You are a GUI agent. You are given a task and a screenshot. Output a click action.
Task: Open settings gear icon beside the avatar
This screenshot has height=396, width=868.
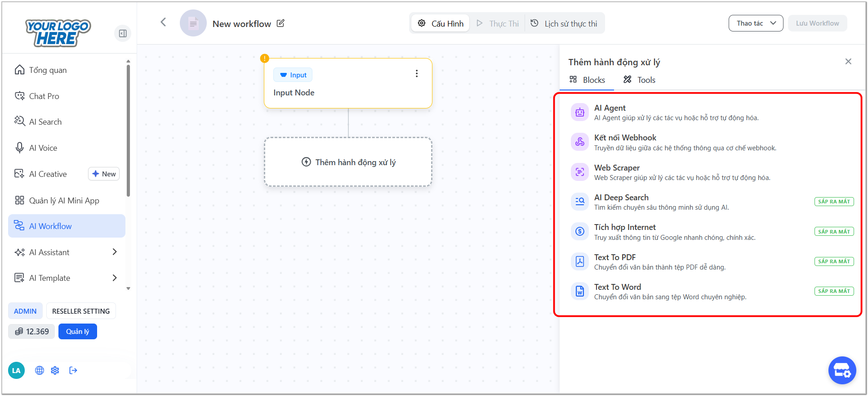pyautogui.click(x=55, y=370)
